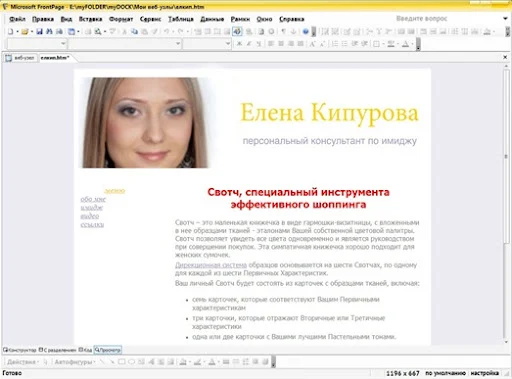Image resolution: width=512 pixels, height=379 pixels.
Task: Click the обо мне navigation link
Action: click(x=93, y=199)
